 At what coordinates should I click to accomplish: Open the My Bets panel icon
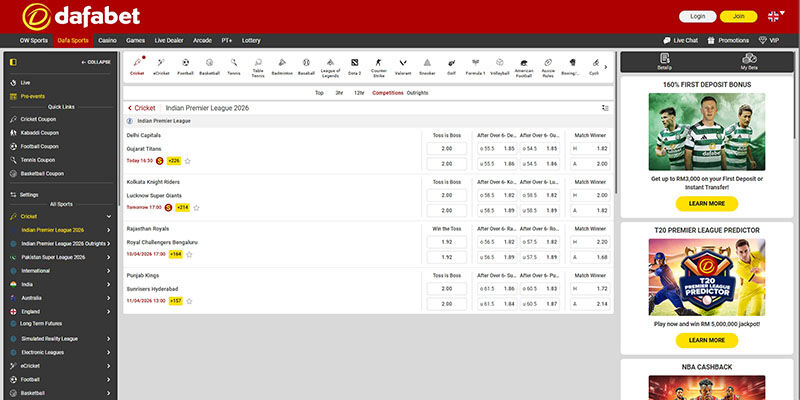click(x=749, y=62)
